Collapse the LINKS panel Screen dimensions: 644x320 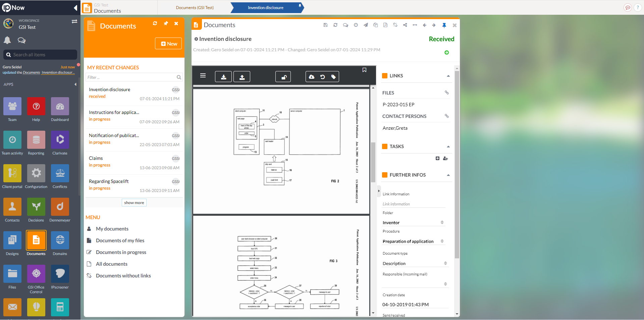click(x=448, y=76)
